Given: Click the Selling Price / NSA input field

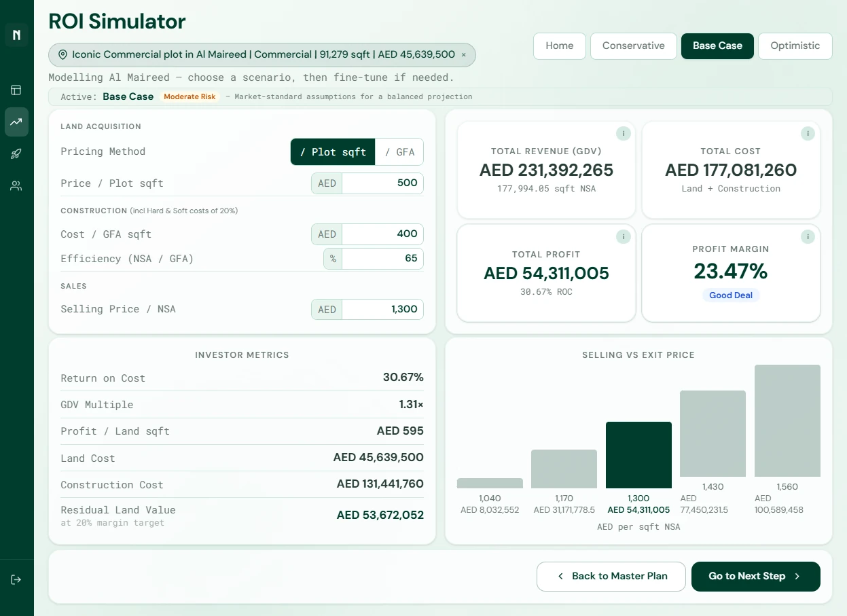Looking at the screenshot, I should (x=382, y=310).
